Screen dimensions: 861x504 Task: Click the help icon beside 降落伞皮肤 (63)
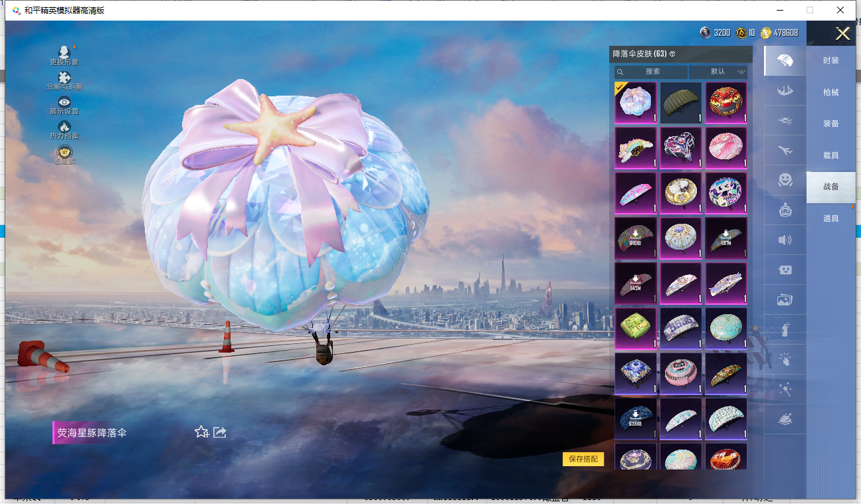click(672, 54)
